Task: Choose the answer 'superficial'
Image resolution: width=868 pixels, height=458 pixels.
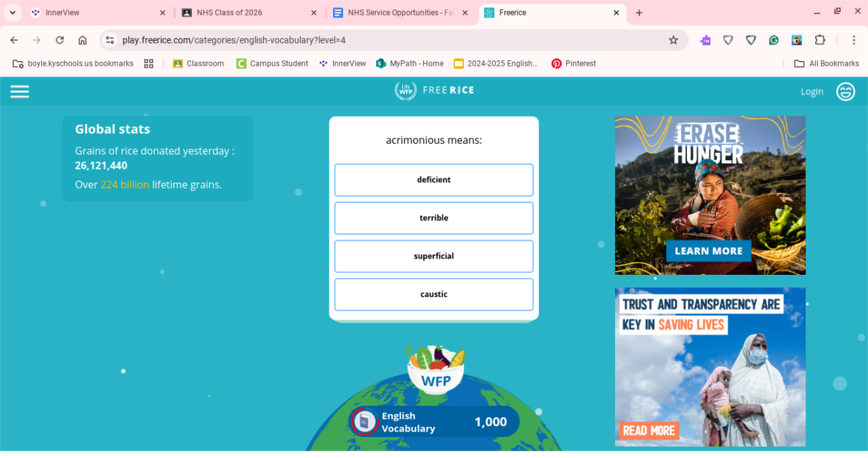Action: pos(434,256)
